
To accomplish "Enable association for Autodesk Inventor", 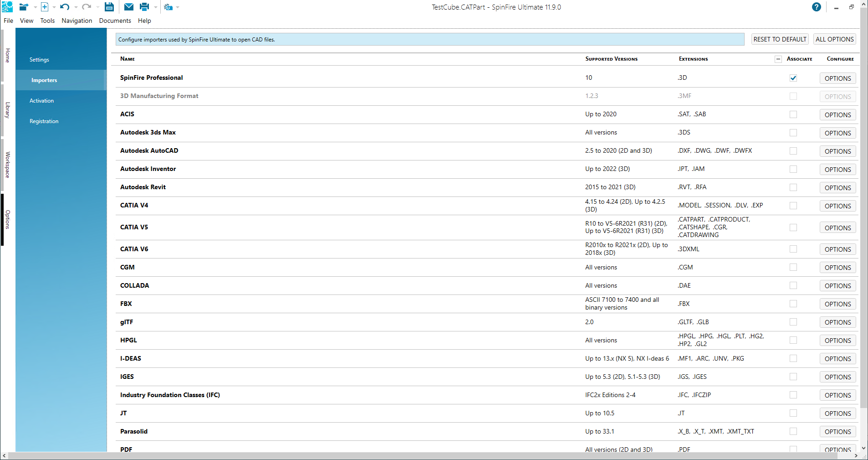I will (793, 169).
